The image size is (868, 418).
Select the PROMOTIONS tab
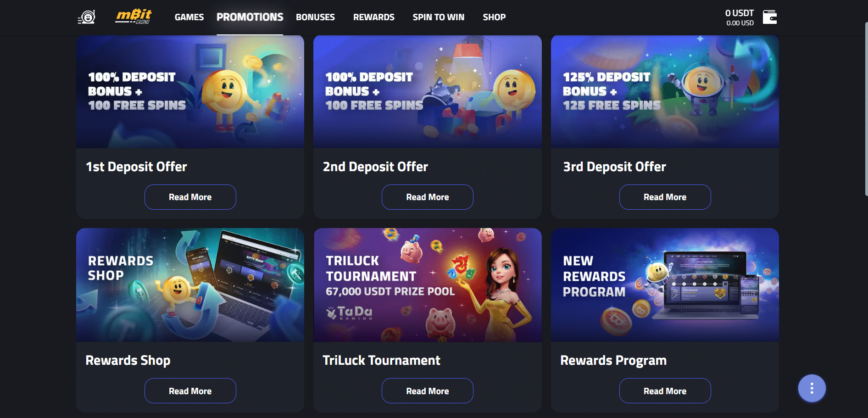click(x=250, y=17)
